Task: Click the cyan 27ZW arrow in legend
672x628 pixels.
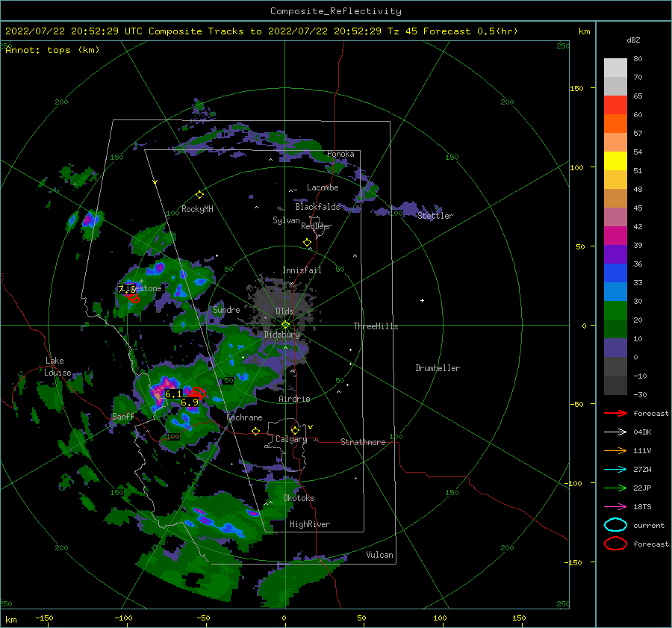Action: coord(615,470)
